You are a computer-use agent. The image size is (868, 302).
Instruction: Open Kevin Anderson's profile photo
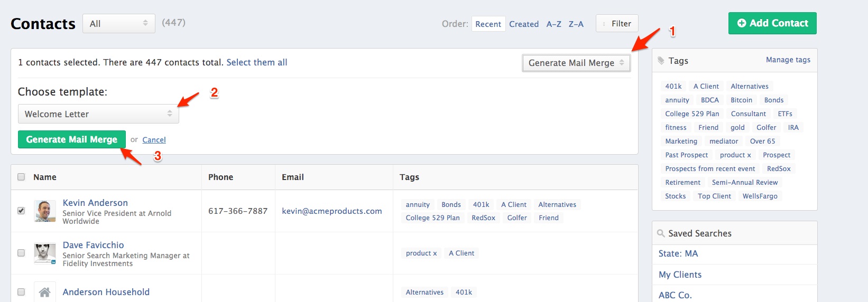point(45,211)
